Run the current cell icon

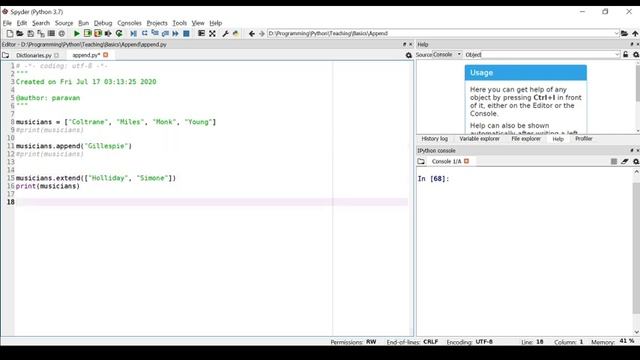click(87, 33)
